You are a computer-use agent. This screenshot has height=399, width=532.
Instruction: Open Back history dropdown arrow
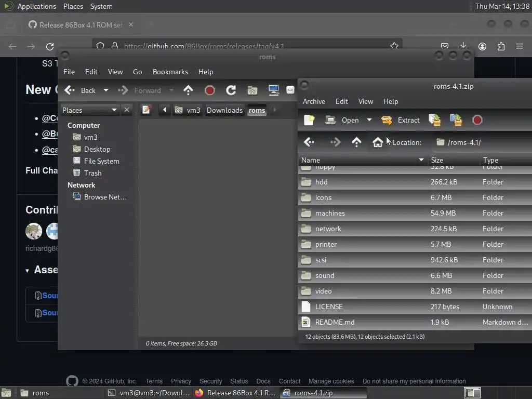click(x=106, y=90)
